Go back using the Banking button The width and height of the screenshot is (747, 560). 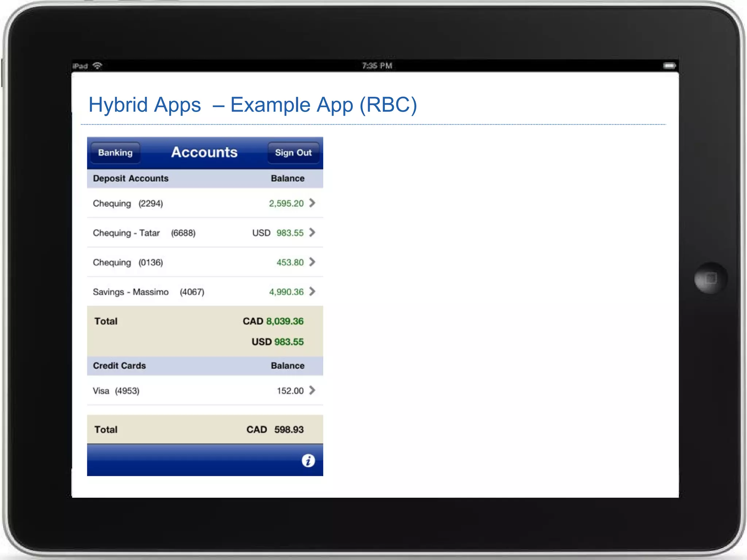[x=115, y=153]
